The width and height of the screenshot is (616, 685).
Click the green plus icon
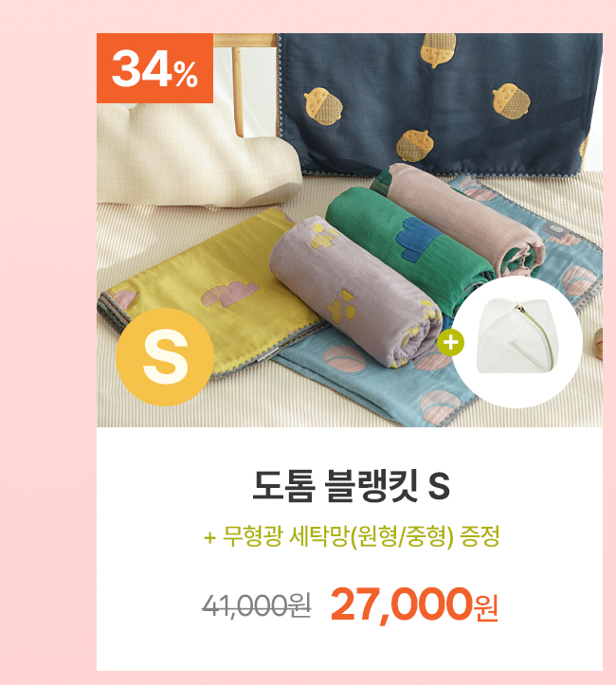pyautogui.click(x=450, y=343)
